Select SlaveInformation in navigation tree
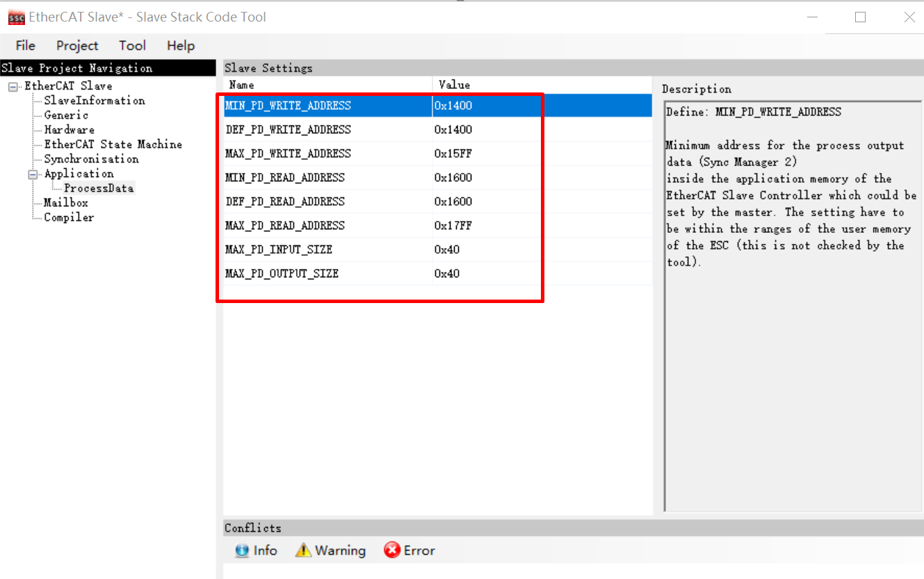This screenshot has width=924, height=579. tap(95, 101)
